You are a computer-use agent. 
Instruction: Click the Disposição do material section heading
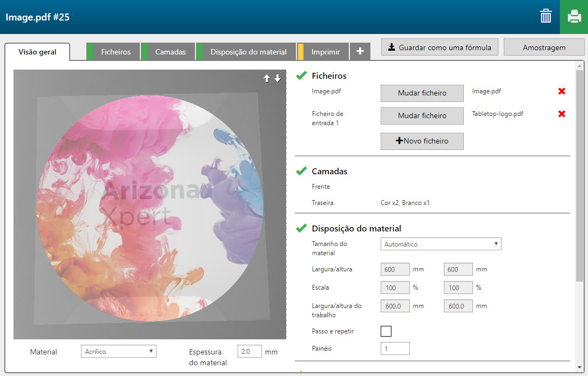pyautogui.click(x=356, y=228)
